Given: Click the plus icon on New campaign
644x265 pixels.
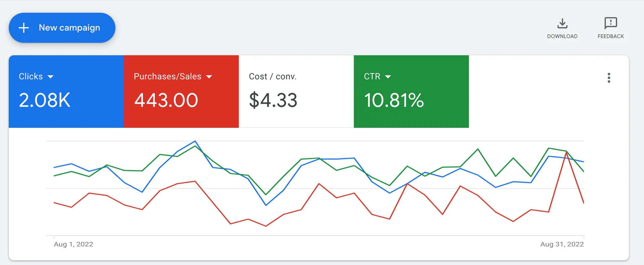Looking at the screenshot, I should click(24, 28).
